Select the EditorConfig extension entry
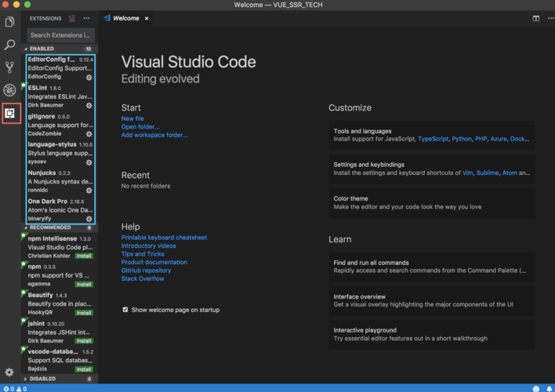The image size is (555, 392). coord(60,68)
